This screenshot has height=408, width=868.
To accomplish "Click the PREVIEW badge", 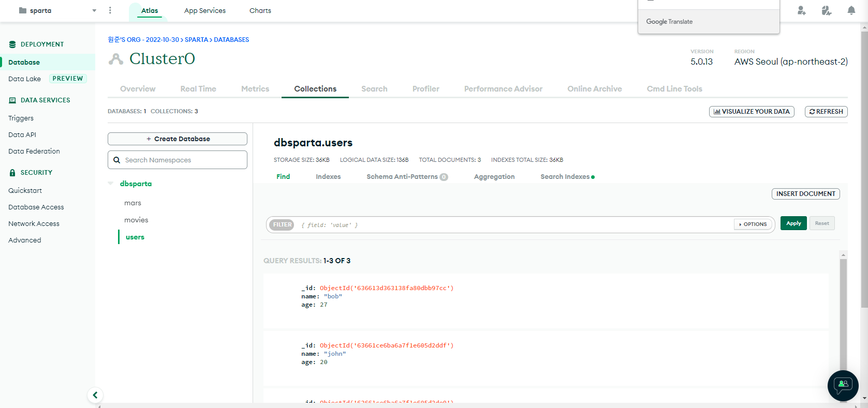I will 68,79.
